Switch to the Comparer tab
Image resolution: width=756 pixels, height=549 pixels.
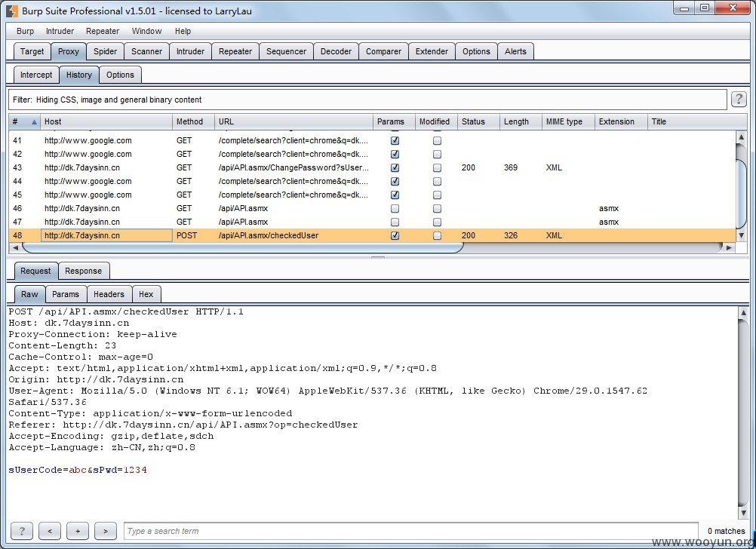click(x=384, y=51)
